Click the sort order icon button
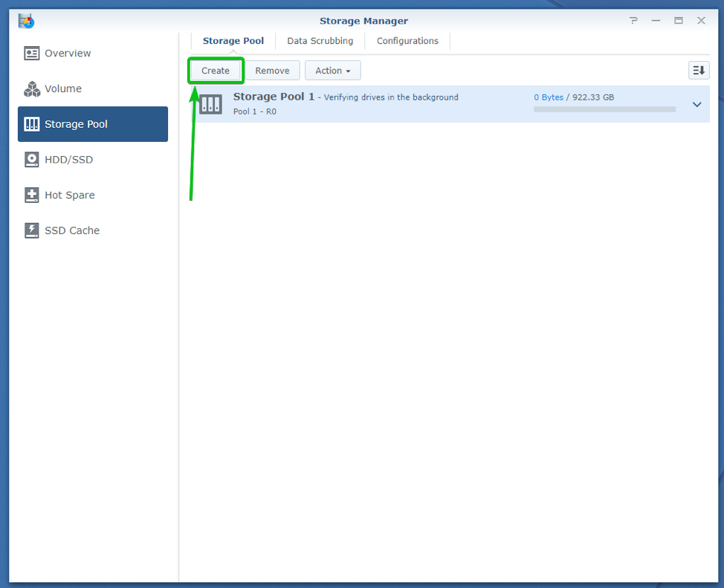The image size is (724, 588). click(x=699, y=71)
